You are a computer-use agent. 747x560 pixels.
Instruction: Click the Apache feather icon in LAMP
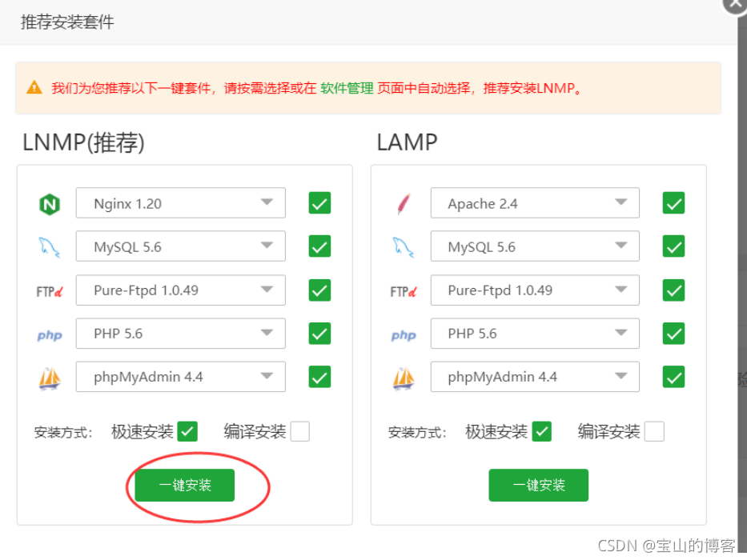404,204
